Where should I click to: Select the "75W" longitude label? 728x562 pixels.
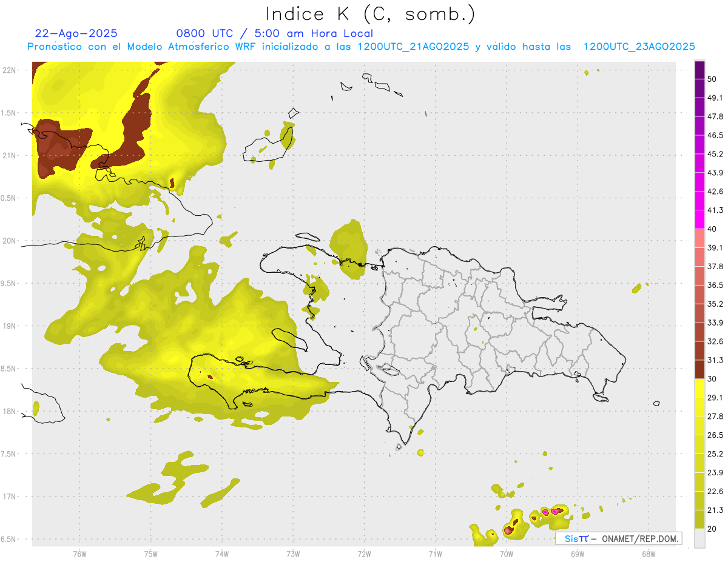pos(150,554)
